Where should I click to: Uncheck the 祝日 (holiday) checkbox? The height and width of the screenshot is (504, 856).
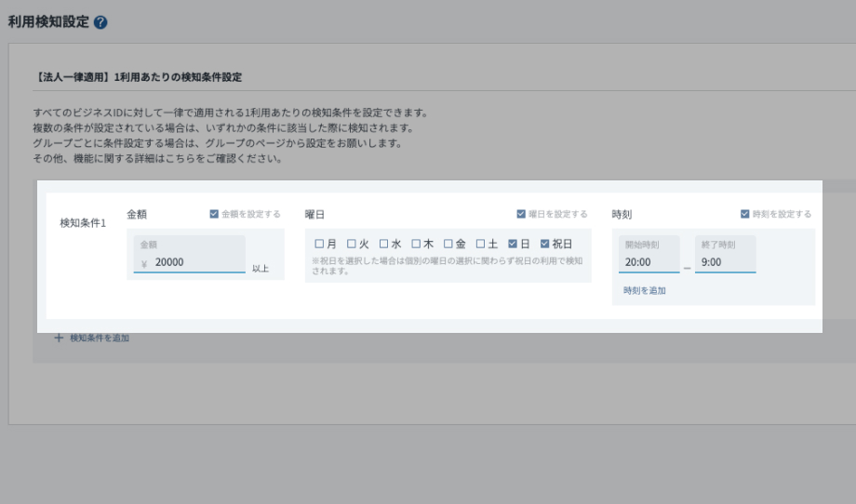(x=545, y=244)
